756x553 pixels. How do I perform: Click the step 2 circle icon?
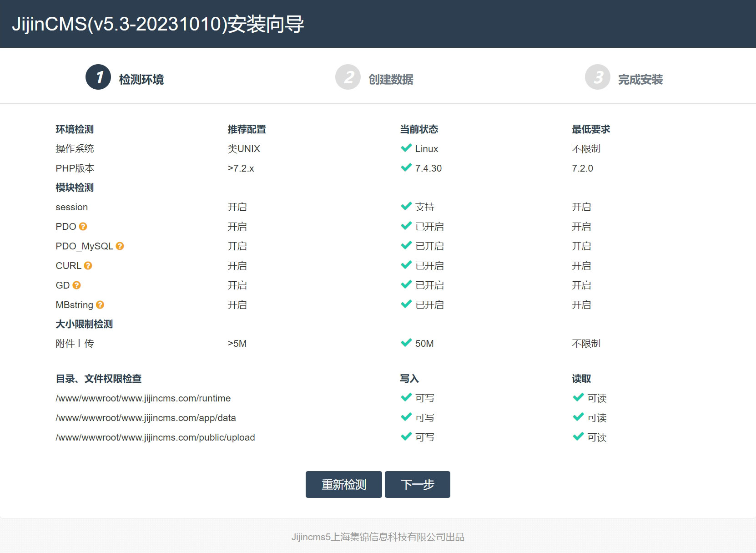[x=348, y=77]
